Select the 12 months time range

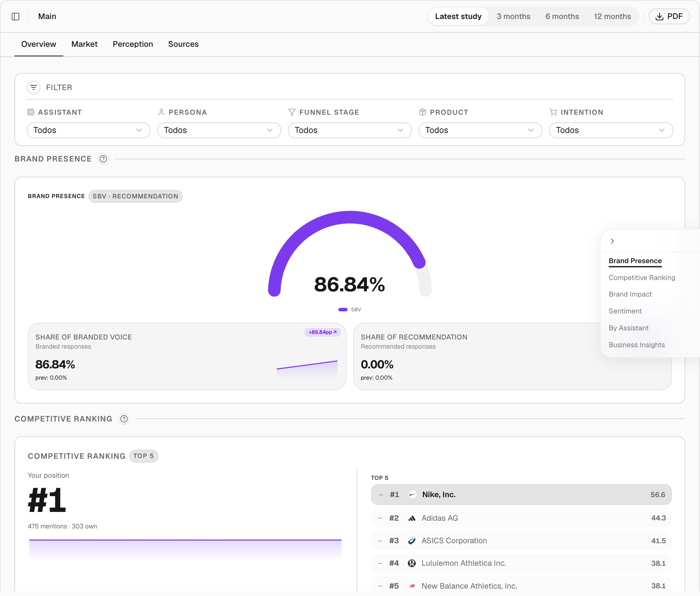coord(612,16)
